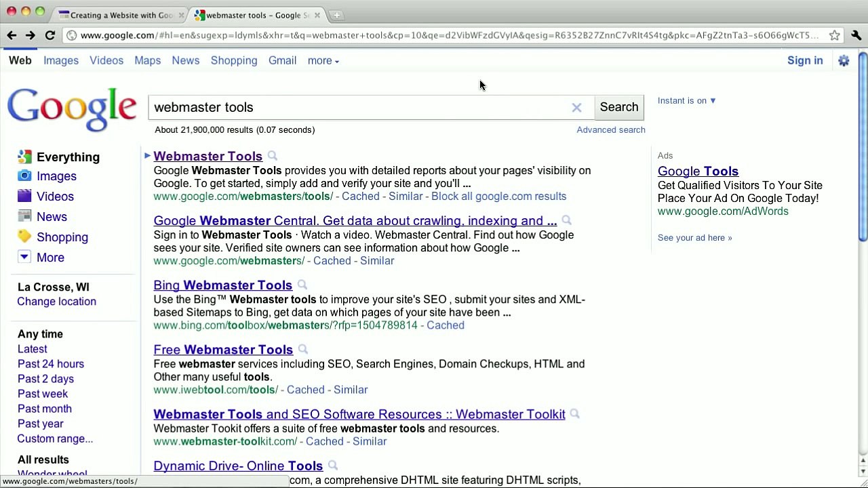This screenshot has width=868, height=488.
Task: Click the site info globe icon in the address bar
Action: 71,35
